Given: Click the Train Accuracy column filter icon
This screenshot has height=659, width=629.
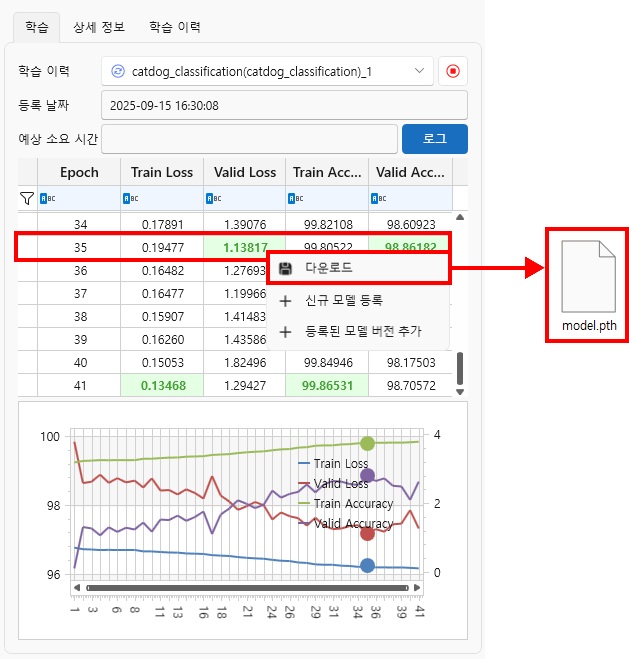Looking at the screenshot, I should coord(295,198).
